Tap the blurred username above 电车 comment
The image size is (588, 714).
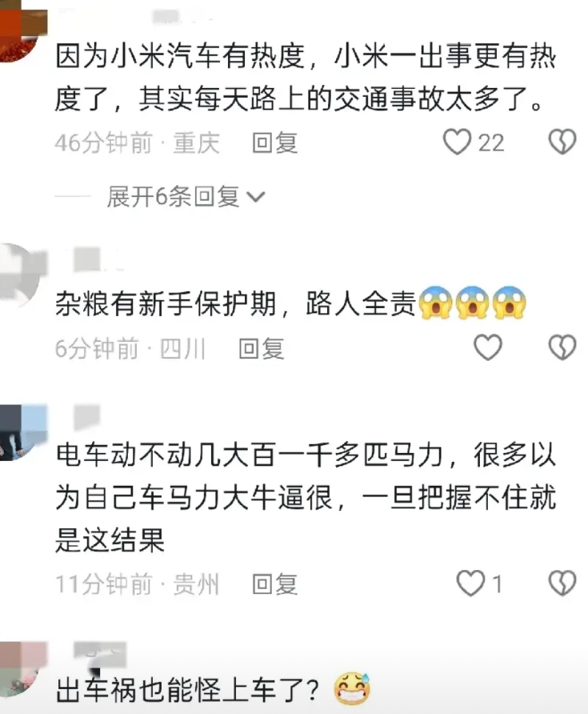click(86, 415)
